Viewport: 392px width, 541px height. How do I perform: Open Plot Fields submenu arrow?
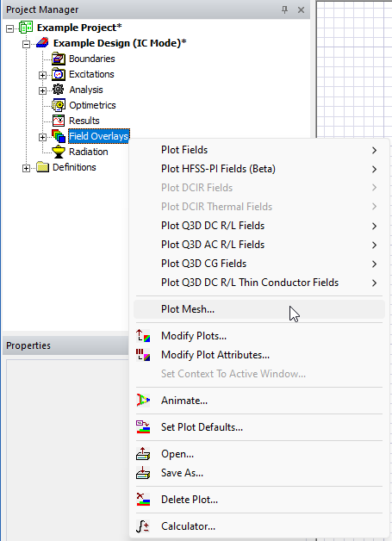tap(375, 150)
